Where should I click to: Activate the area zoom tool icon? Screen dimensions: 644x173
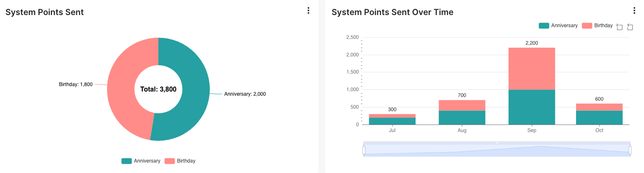point(619,27)
